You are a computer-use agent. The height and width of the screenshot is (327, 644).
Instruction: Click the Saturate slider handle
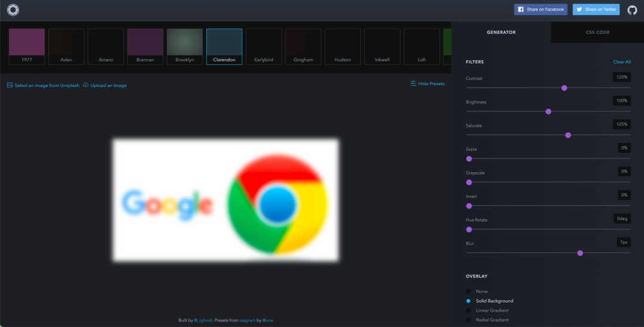coord(568,135)
